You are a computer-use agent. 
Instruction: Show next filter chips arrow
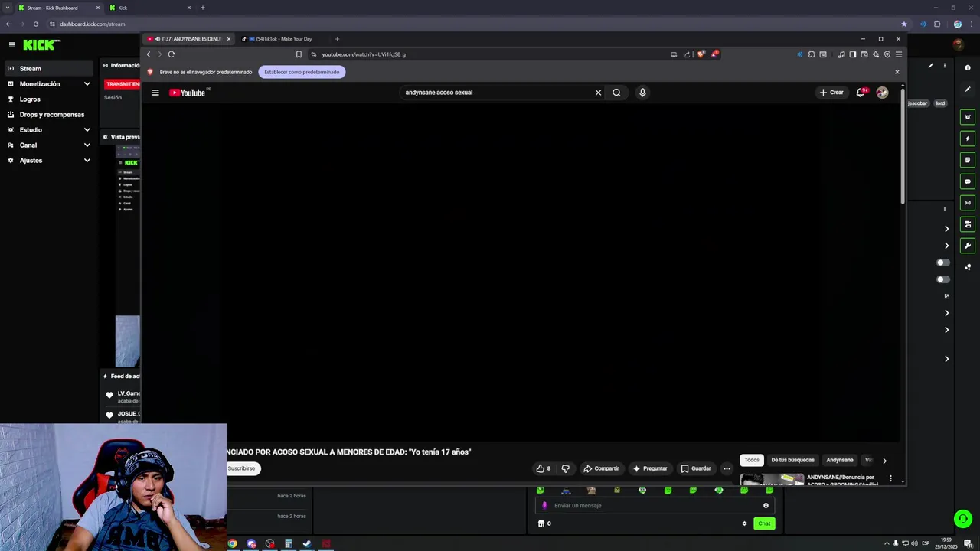[884, 461]
